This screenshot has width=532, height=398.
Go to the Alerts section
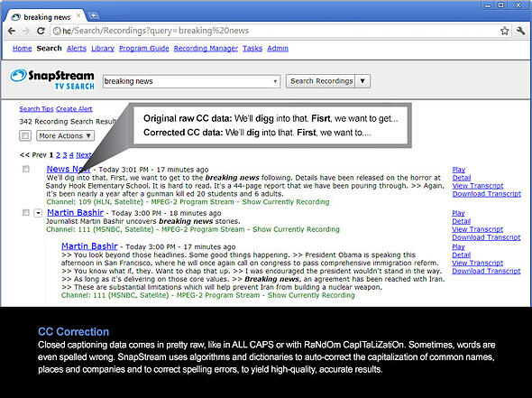[77, 48]
